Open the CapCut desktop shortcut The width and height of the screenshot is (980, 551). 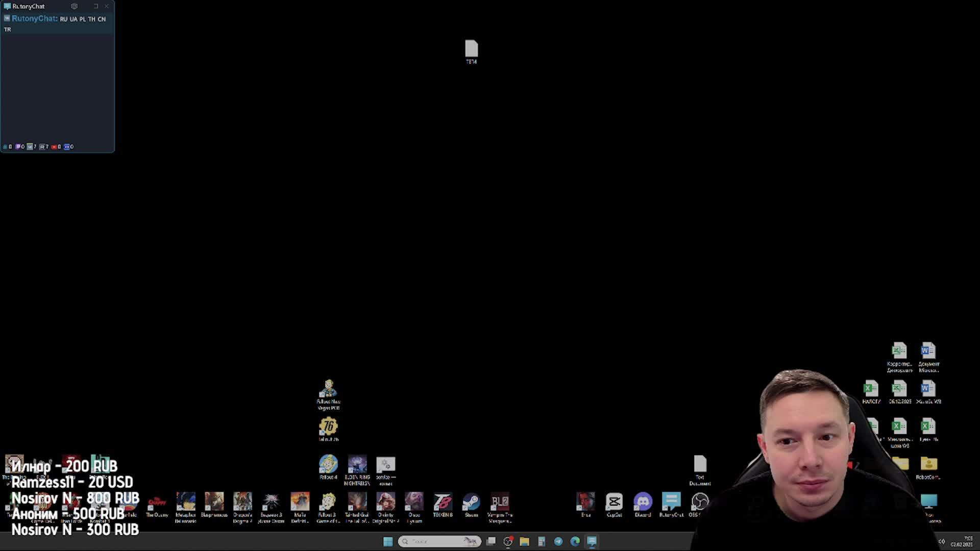tap(614, 503)
